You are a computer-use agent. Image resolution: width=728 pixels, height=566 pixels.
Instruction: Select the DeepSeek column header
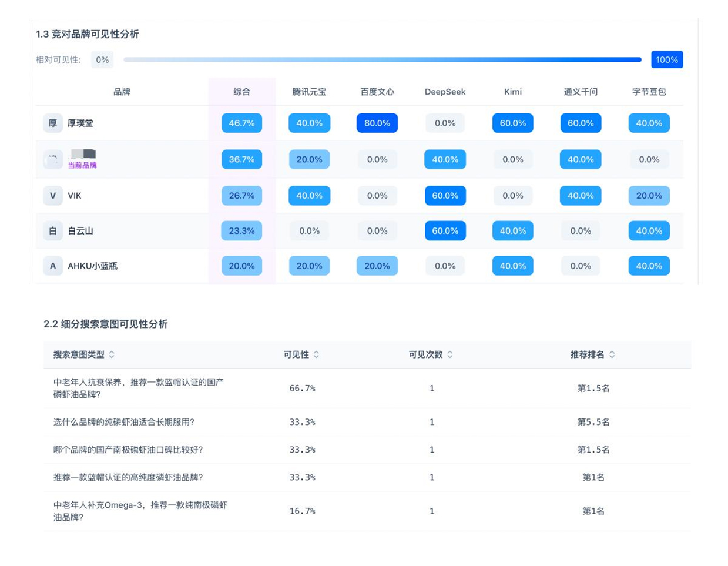click(x=445, y=92)
